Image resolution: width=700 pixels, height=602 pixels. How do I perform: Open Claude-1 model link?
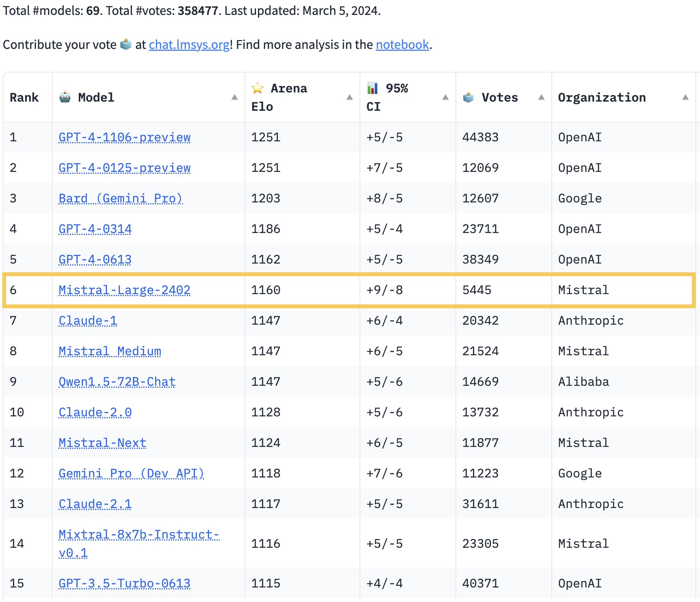88,321
